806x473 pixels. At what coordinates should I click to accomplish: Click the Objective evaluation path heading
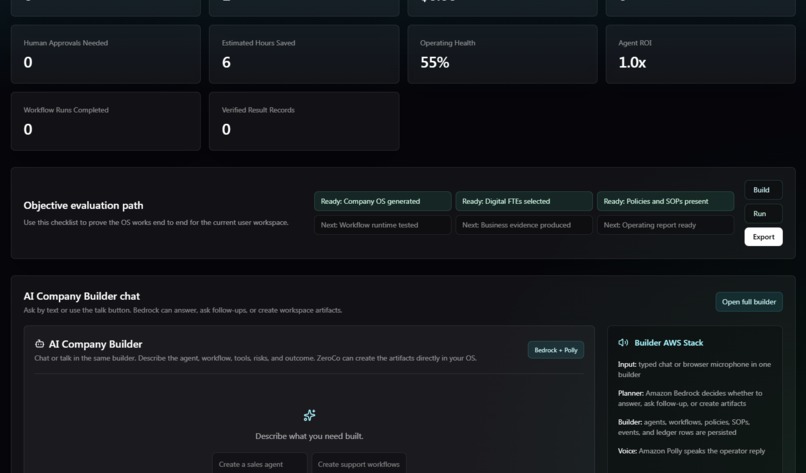pos(83,205)
